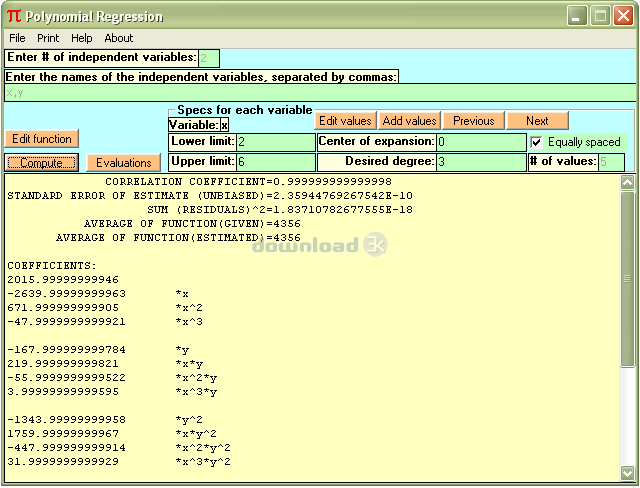Click the Pi application icon in title bar
The image size is (640, 488).
(14, 16)
